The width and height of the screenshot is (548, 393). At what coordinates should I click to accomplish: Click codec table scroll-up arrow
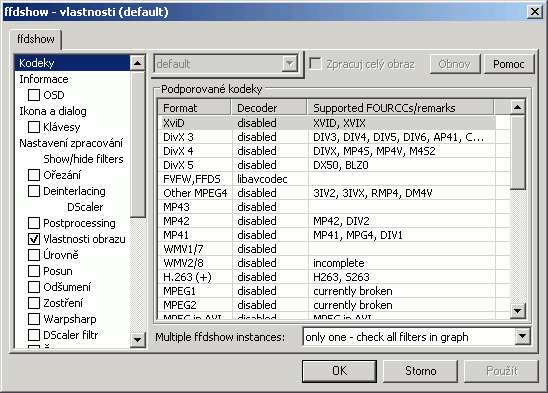(x=518, y=107)
